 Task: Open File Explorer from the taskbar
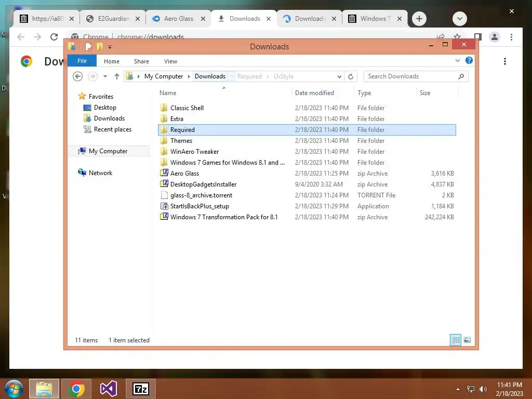point(44,389)
